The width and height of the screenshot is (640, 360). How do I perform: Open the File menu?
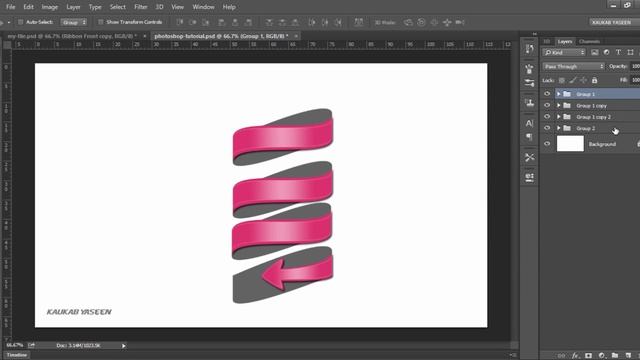pyautogui.click(x=11, y=7)
